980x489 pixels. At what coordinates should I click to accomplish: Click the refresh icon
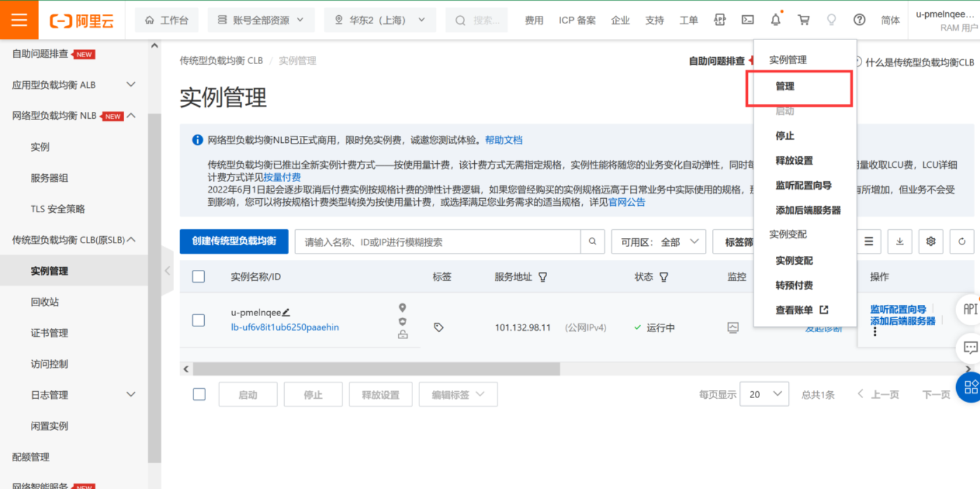tap(961, 241)
